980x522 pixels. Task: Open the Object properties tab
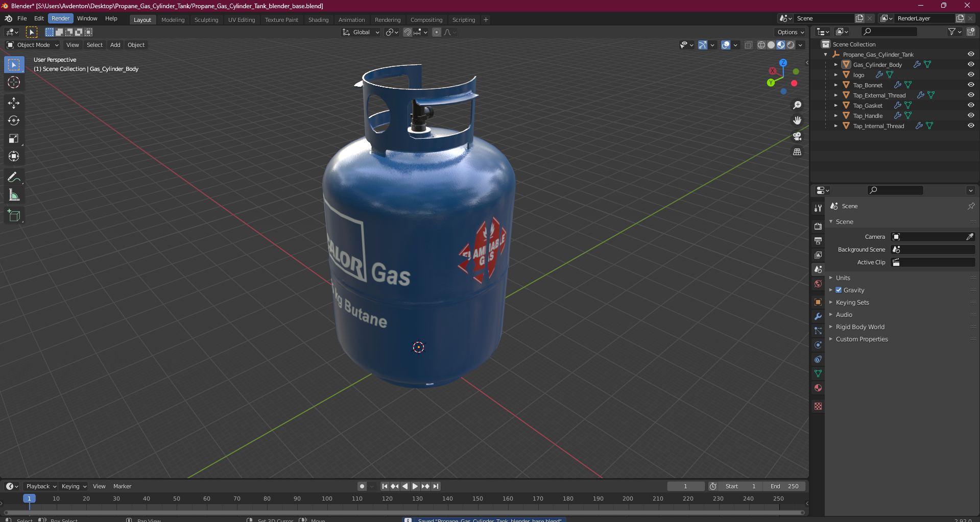(818, 302)
